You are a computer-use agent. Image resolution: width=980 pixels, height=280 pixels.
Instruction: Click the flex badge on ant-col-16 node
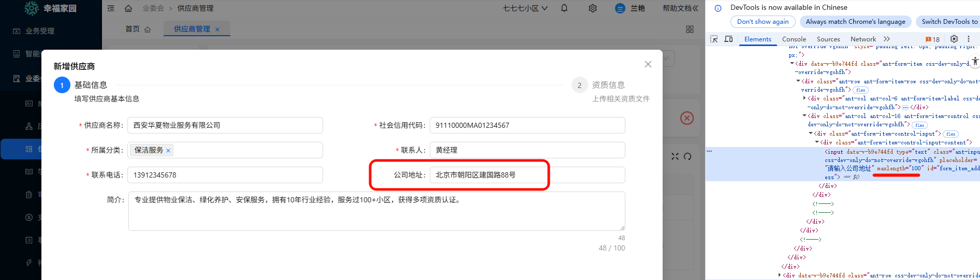919,125
